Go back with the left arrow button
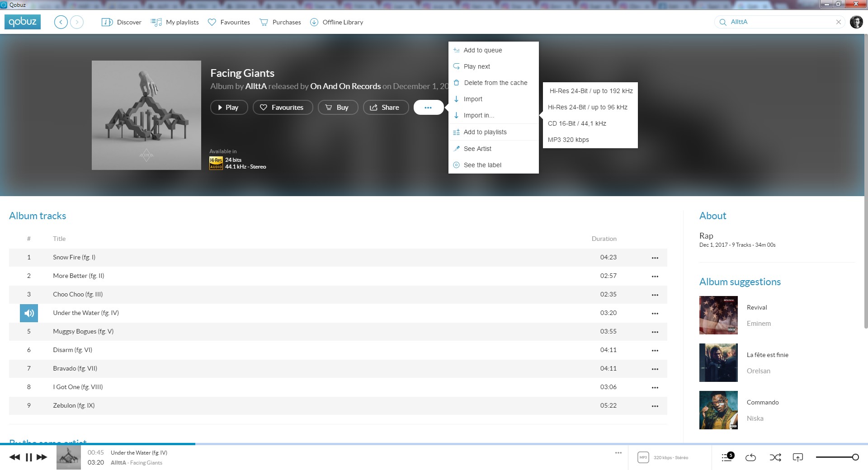This screenshot has width=868, height=470. 61,22
